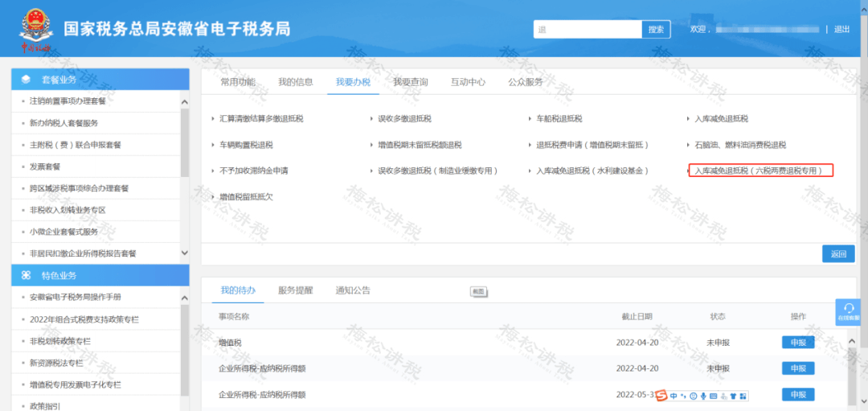Open 汇算清缴结算多缴退抵税
This screenshot has height=411, width=868.
(261, 119)
